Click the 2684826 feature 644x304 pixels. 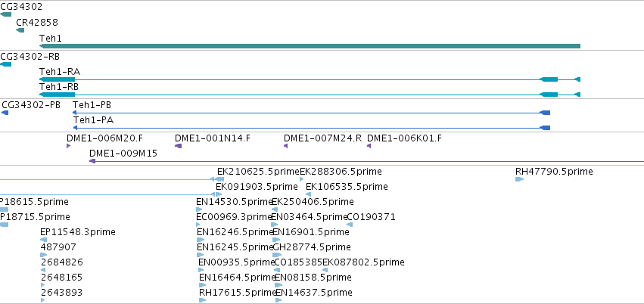(x=43, y=270)
